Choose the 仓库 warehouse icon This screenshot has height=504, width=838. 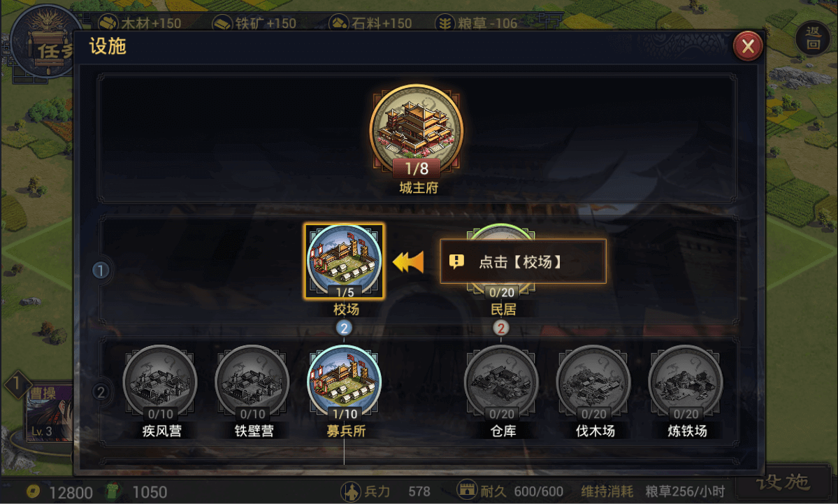click(x=501, y=382)
